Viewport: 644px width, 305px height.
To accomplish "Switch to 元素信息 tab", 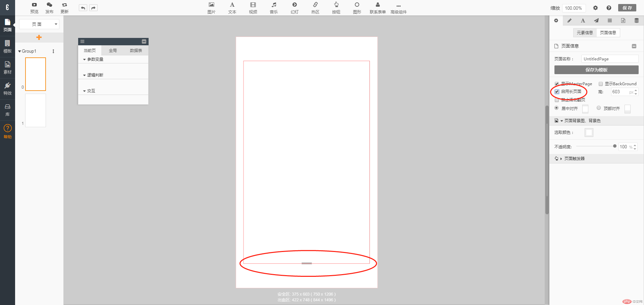I will [585, 33].
